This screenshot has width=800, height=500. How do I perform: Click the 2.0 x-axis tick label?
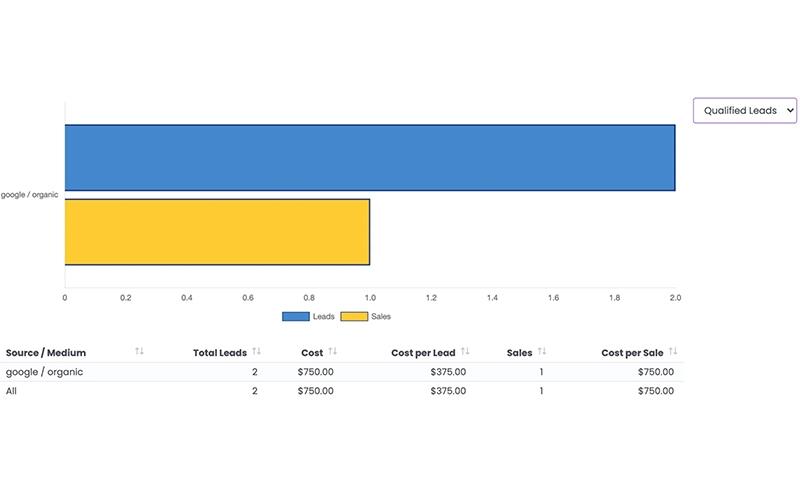(676, 297)
